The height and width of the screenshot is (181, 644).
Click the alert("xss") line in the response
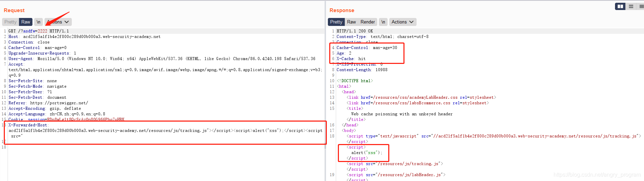click(367, 153)
